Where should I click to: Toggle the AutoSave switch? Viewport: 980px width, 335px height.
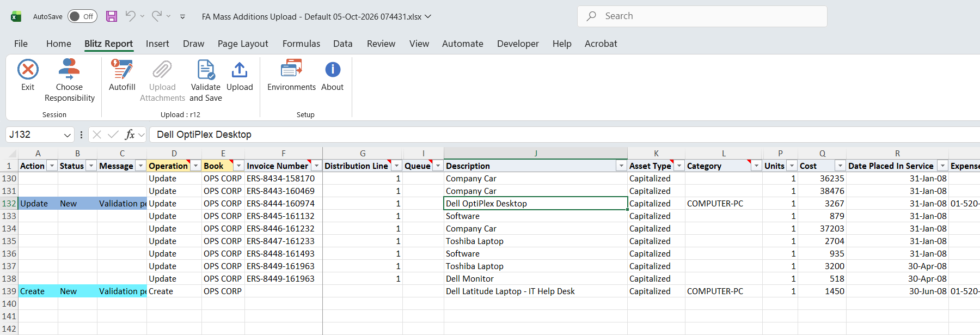[x=82, y=16]
